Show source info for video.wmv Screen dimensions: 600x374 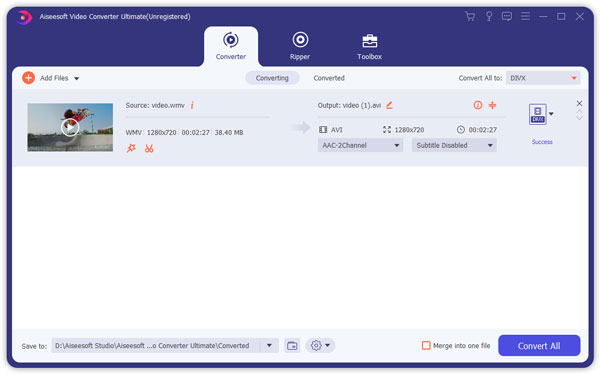point(192,105)
